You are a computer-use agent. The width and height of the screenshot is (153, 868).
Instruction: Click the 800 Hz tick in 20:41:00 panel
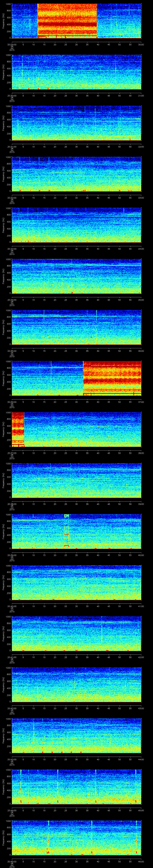coord(9,623)
